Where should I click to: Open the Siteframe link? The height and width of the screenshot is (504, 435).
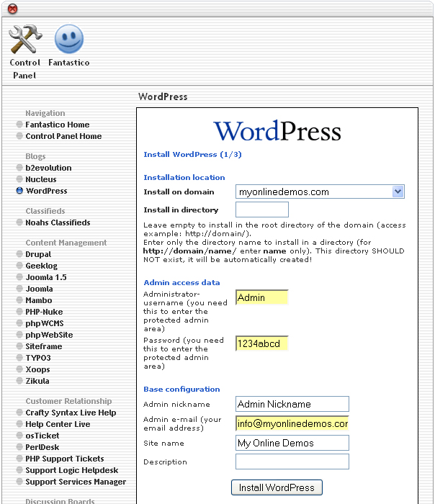(44, 346)
